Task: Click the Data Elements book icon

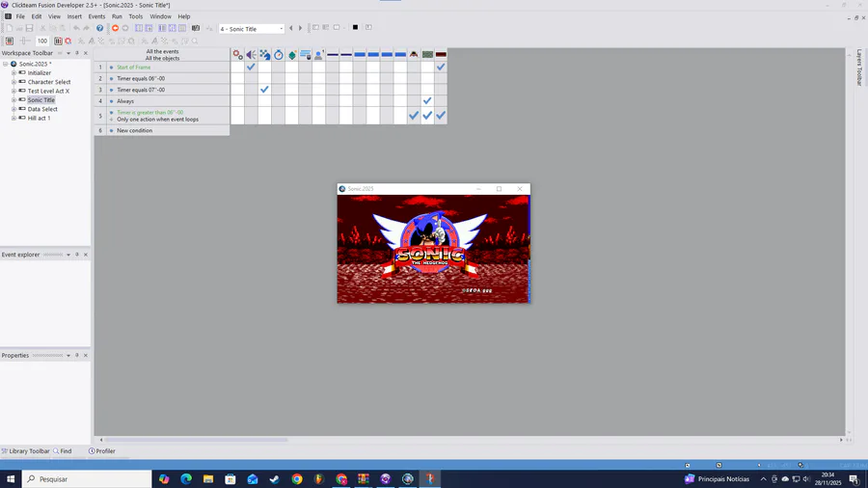Action: (196, 28)
